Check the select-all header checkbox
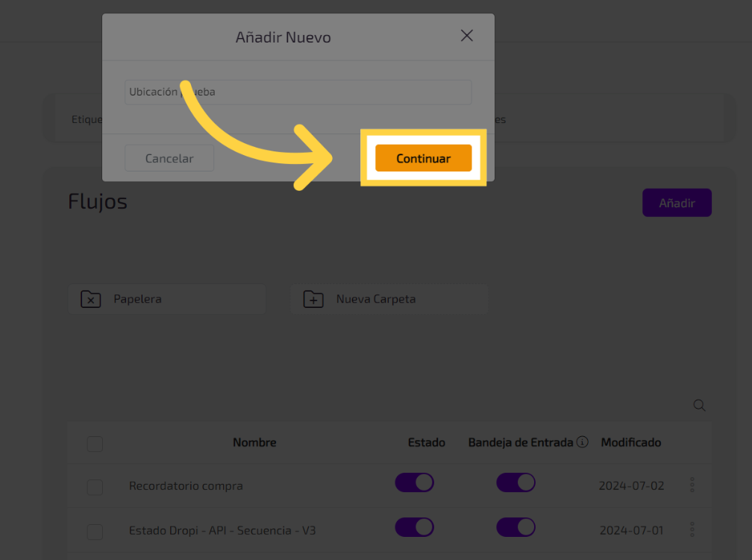752x560 pixels. click(x=95, y=444)
